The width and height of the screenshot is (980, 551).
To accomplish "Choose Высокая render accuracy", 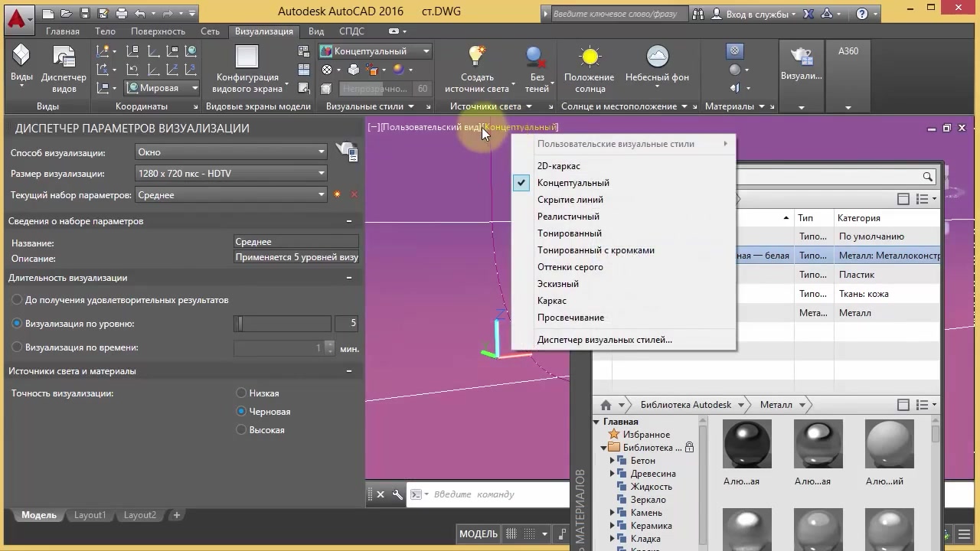I will click(x=241, y=430).
